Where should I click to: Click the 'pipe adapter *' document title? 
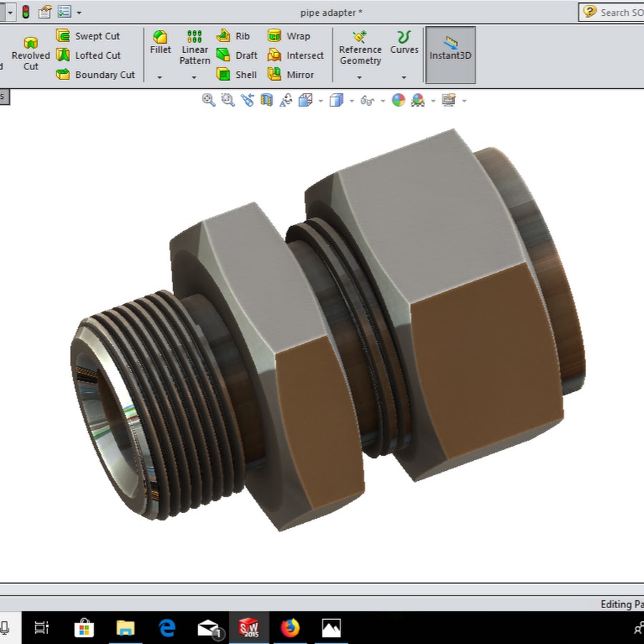click(331, 12)
